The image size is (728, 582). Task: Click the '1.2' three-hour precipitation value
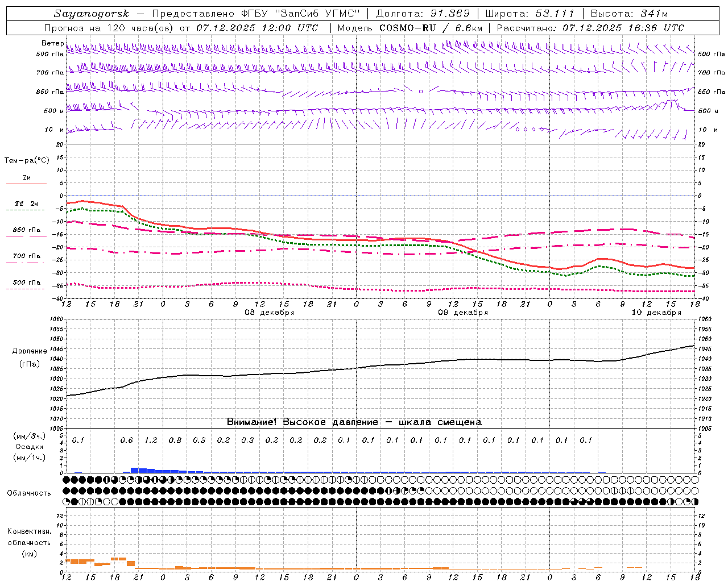click(x=151, y=440)
